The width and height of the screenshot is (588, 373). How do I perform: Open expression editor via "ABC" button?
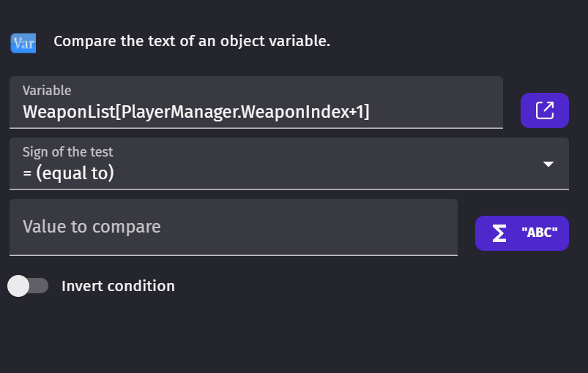522,233
